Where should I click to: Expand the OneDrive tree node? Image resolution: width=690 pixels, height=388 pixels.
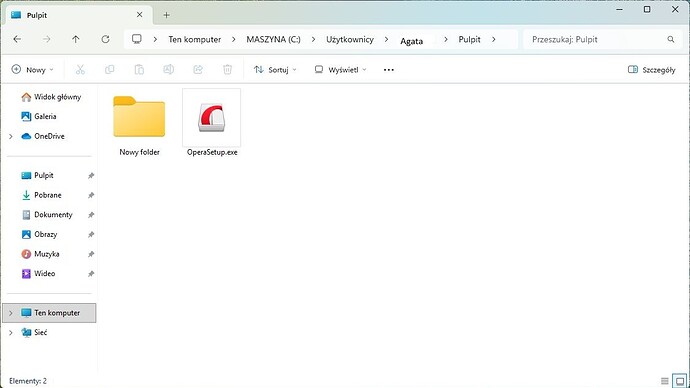(11, 136)
